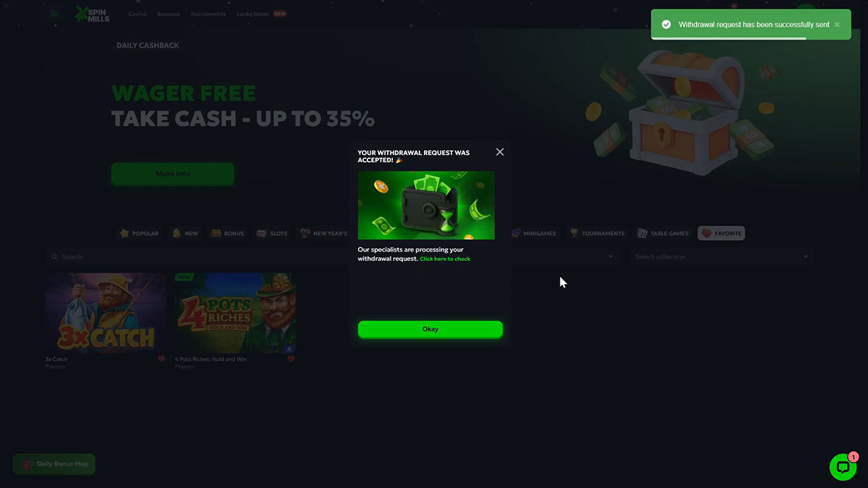Unfavorite the 3x Catch game heart

point(161,359)
